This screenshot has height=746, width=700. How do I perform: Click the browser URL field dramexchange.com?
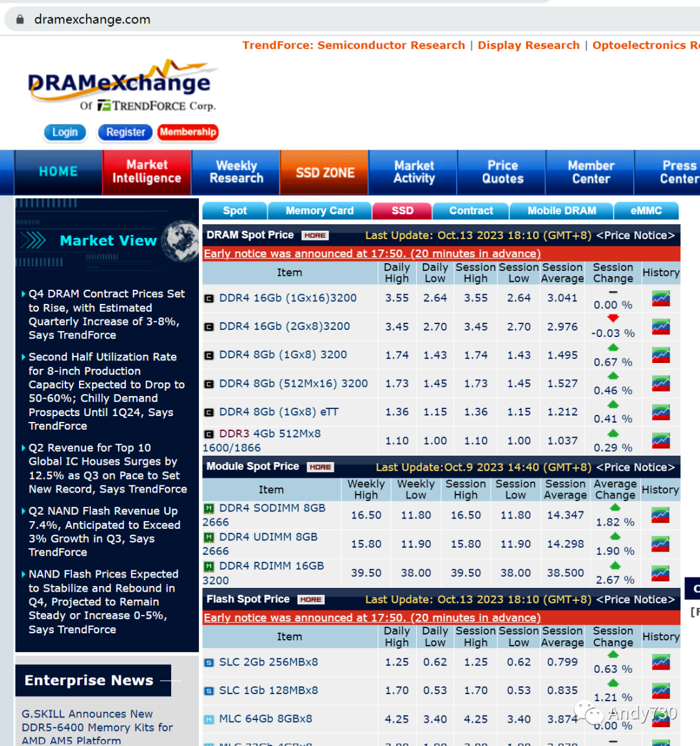click(92, 19)
